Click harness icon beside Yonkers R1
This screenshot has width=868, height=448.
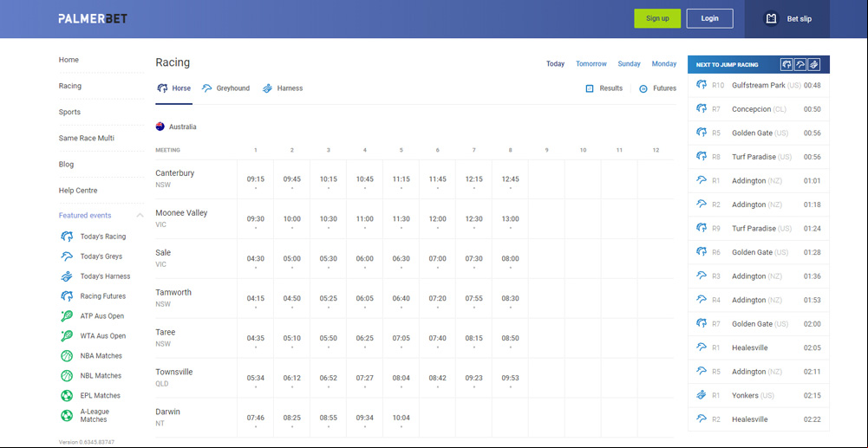coord(702,395)
